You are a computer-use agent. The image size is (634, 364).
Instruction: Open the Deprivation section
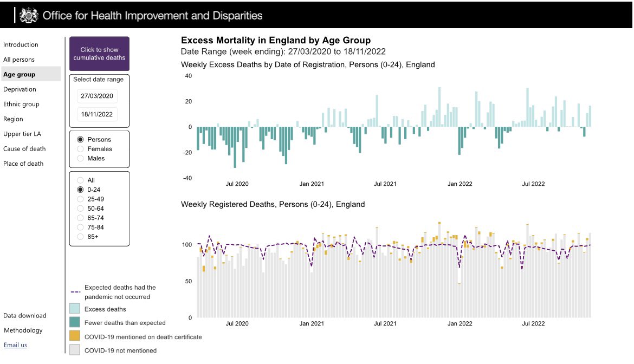tap(20, 89)
